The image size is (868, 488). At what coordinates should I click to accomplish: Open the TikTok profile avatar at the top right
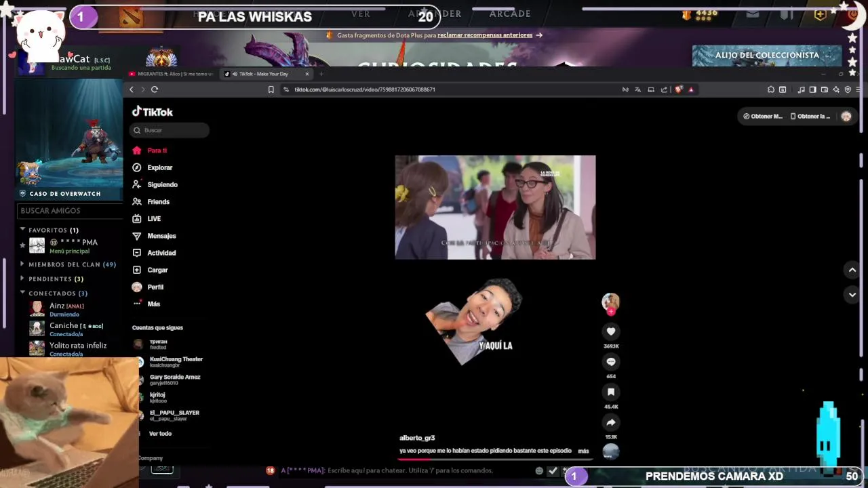846,117
